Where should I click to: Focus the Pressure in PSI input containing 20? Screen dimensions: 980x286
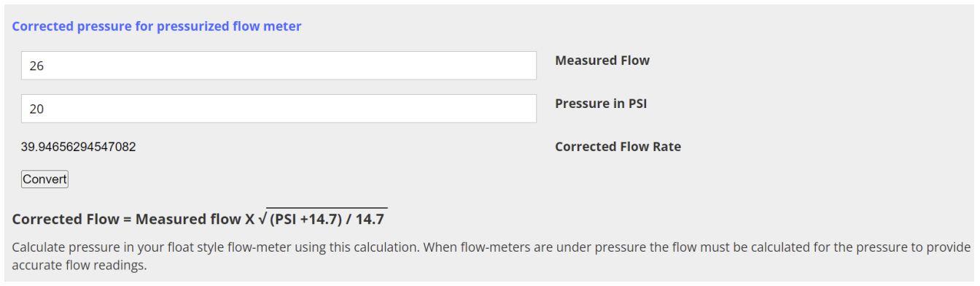tap(279, 109)
